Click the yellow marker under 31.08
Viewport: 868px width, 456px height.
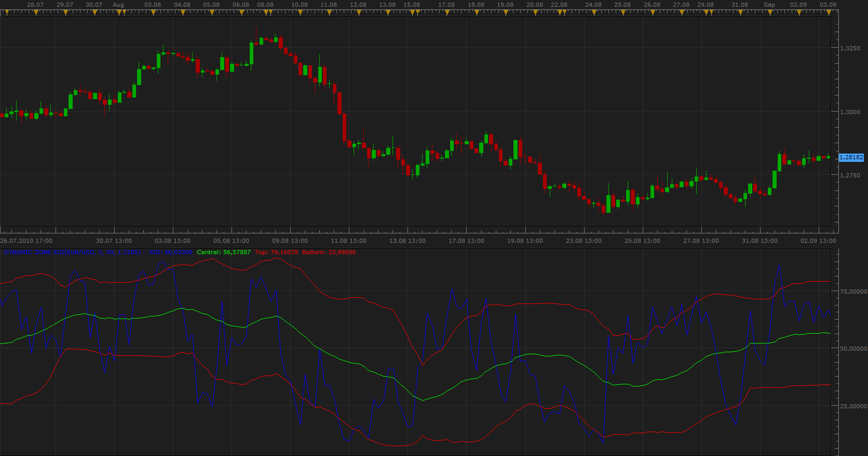point(740,12)
